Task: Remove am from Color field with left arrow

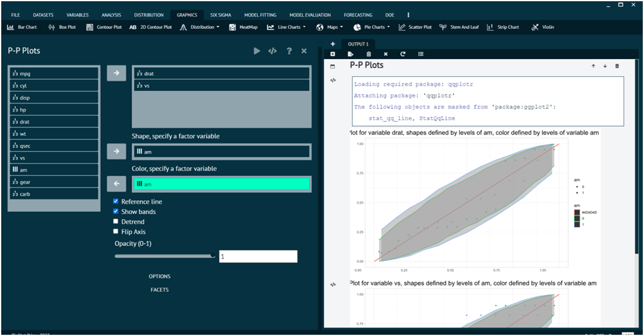Action: (116, 183)
